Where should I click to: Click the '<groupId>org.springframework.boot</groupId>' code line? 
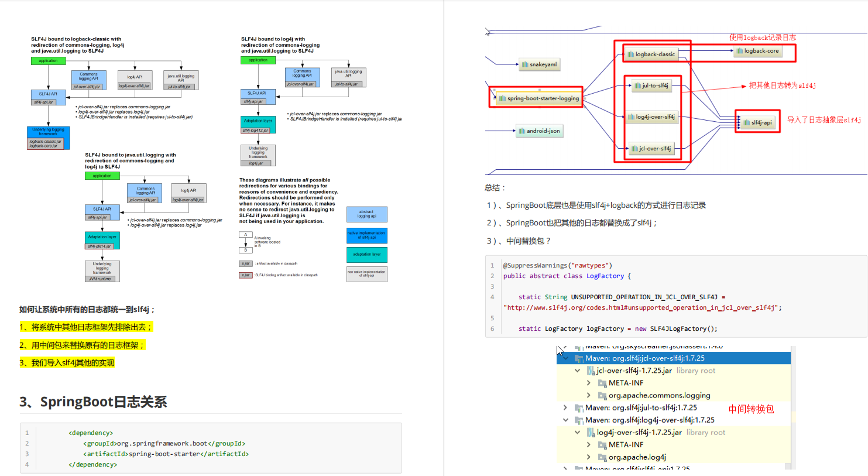[x=164, y=444]
